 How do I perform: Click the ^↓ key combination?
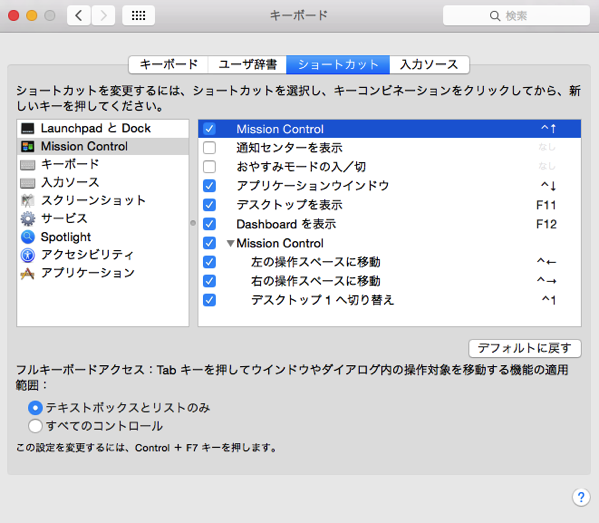coord(549,186)
